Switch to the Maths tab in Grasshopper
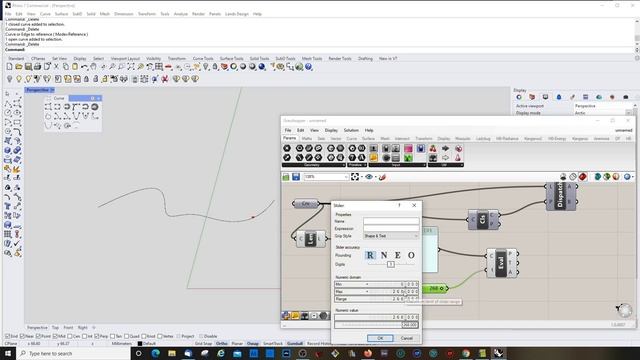640x360 pixels. pyautogui.click(x=307, y=139)
